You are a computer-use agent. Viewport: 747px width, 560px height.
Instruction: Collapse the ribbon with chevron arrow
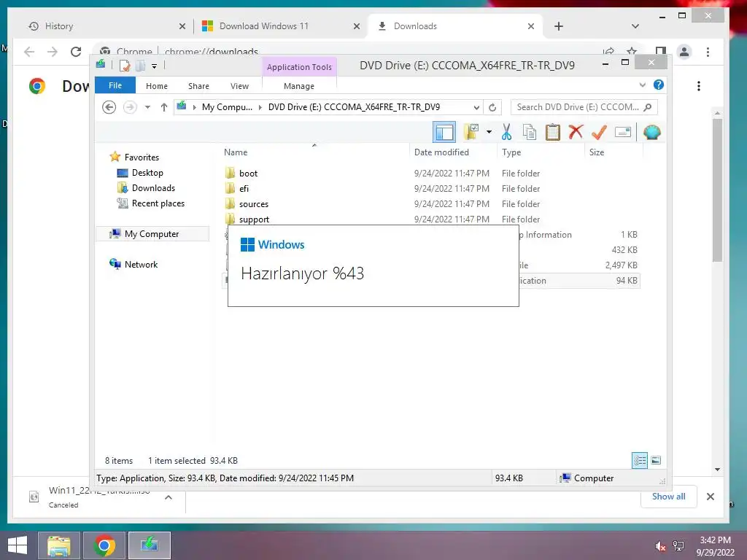click(x=642, y=85)
